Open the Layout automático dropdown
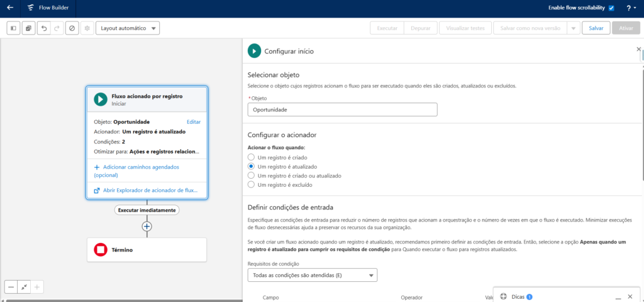Screen dimensions: 644x302 128,28
